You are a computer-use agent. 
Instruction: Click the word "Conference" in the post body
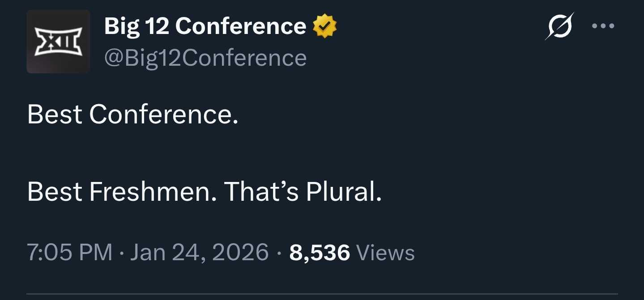coord(161,114)
